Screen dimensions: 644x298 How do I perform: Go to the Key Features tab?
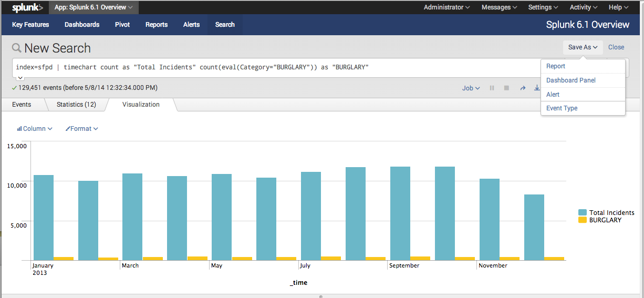click(x=30, y=25)
